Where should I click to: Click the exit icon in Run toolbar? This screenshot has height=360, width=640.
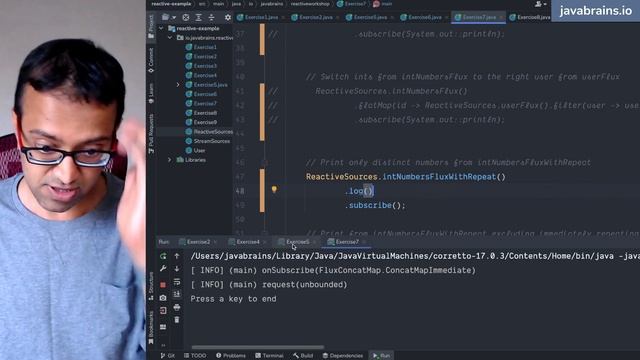click(x=163, y=311)
